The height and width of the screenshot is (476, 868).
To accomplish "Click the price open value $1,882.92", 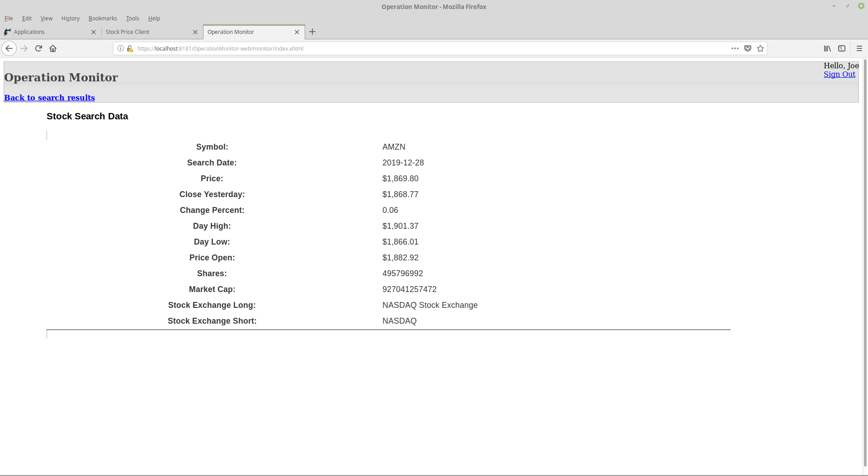I will pyautogui.click(x=401, y=258).
